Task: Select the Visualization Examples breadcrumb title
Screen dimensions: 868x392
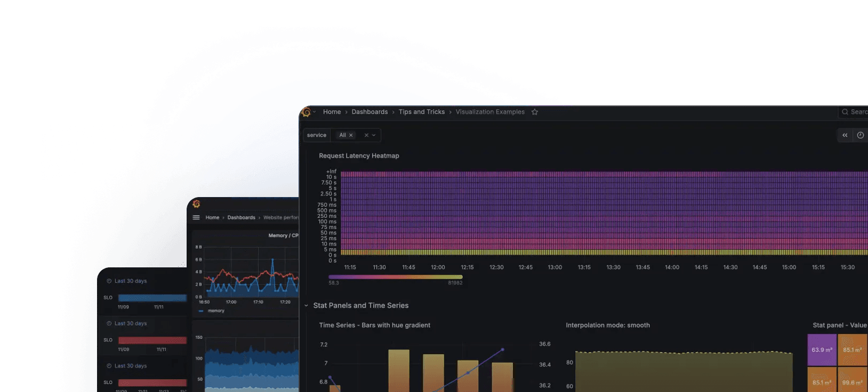Action: 490,112
